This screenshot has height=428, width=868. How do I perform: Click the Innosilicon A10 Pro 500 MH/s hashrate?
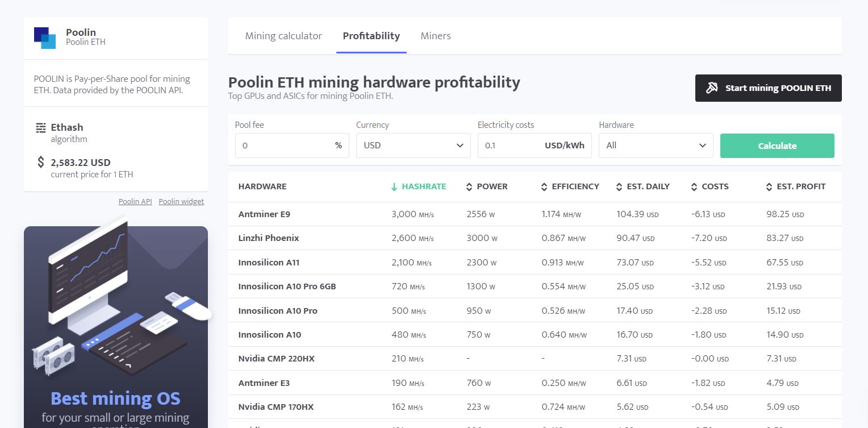click(408, 311)
